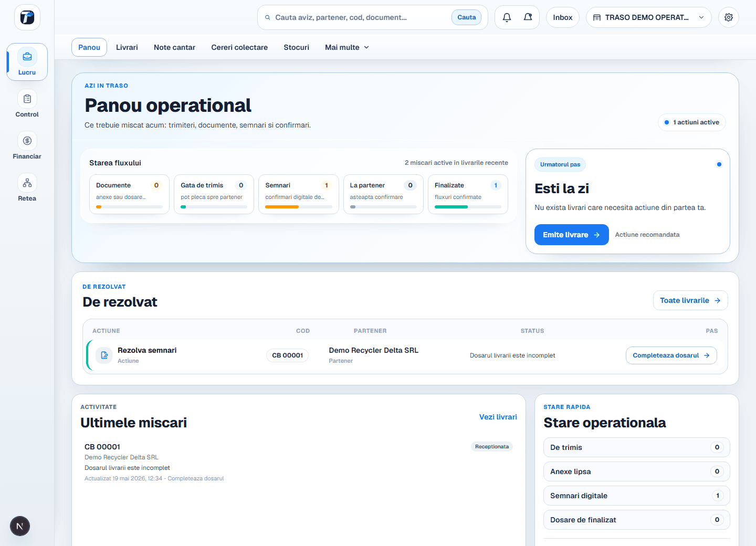Click the Actiune recomandata text

click(x=647, y=235)
